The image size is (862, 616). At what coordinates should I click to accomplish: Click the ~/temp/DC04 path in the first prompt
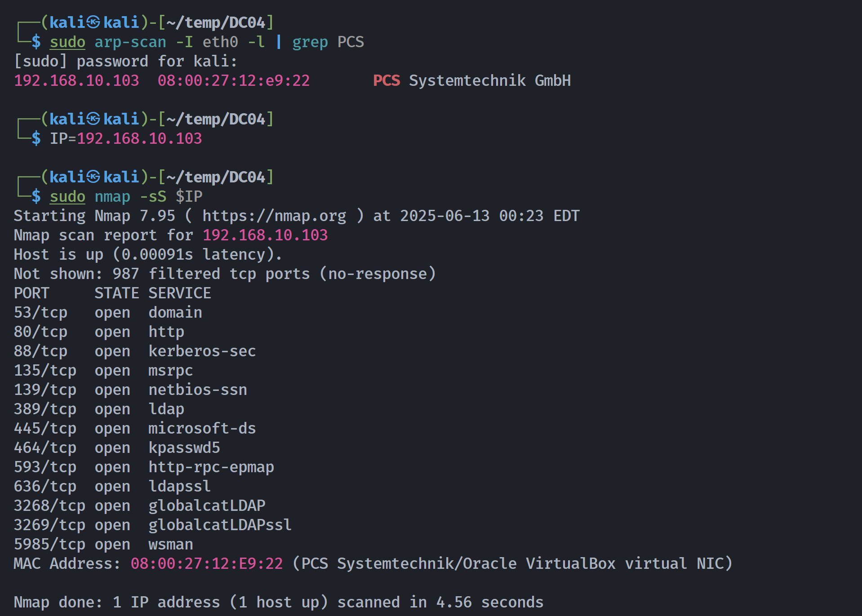(216, 22)
